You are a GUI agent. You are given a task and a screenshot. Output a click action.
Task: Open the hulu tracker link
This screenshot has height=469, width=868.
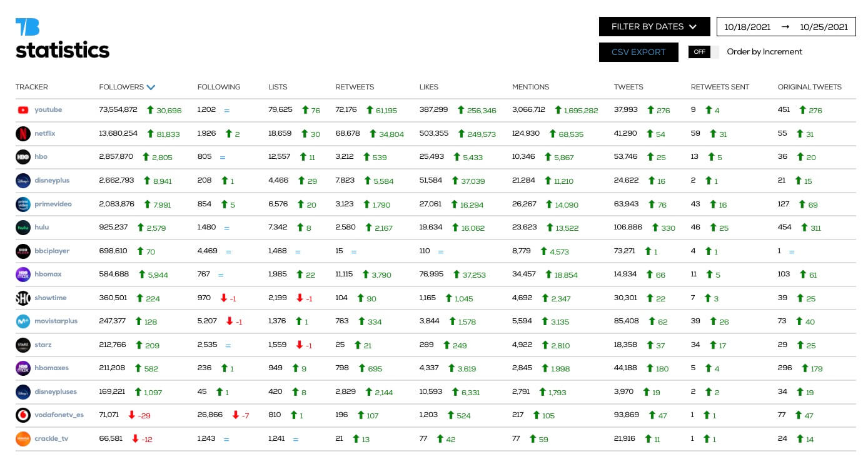coord(41,228)
